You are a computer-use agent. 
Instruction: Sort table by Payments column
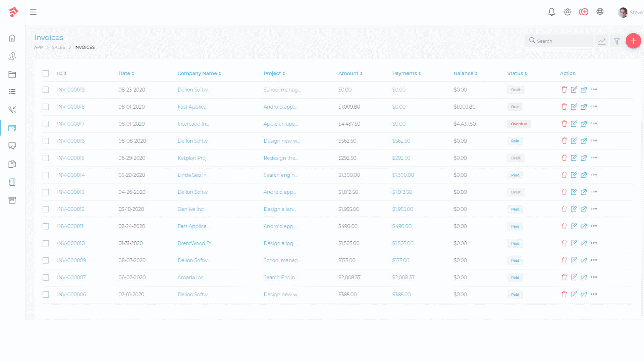[407, 73]
